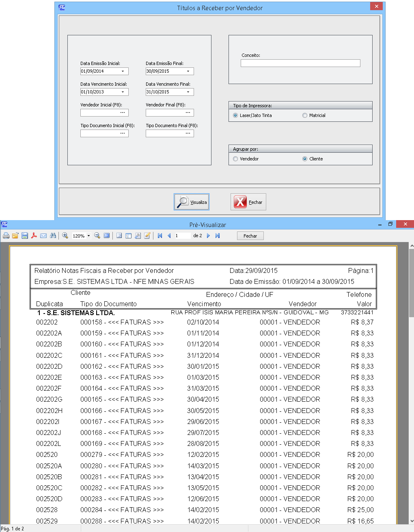Open find with binoculars icon
The height and width of the screenshot is (532, 414).
(53, 236)
